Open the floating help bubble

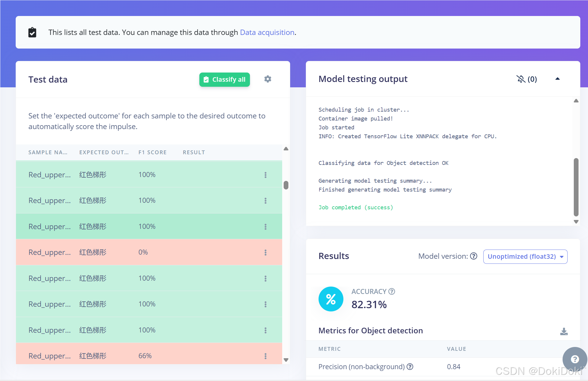coord(574,359)
